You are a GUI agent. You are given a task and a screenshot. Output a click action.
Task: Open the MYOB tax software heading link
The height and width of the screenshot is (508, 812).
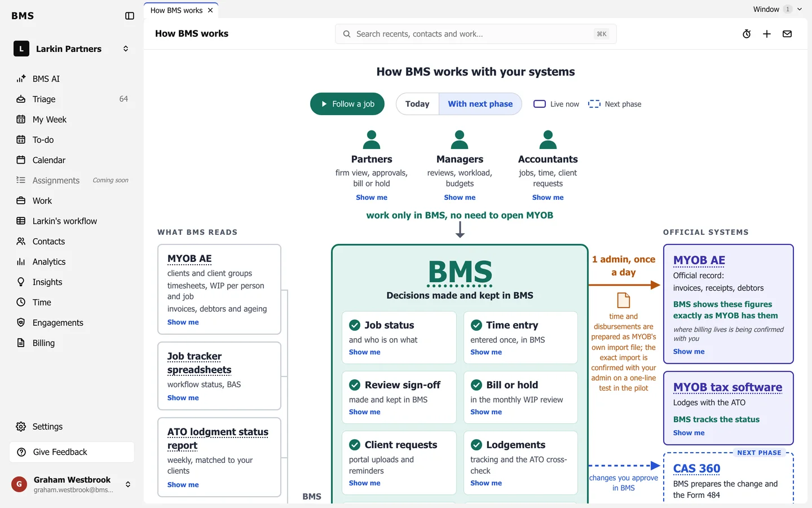pos(727,387)
